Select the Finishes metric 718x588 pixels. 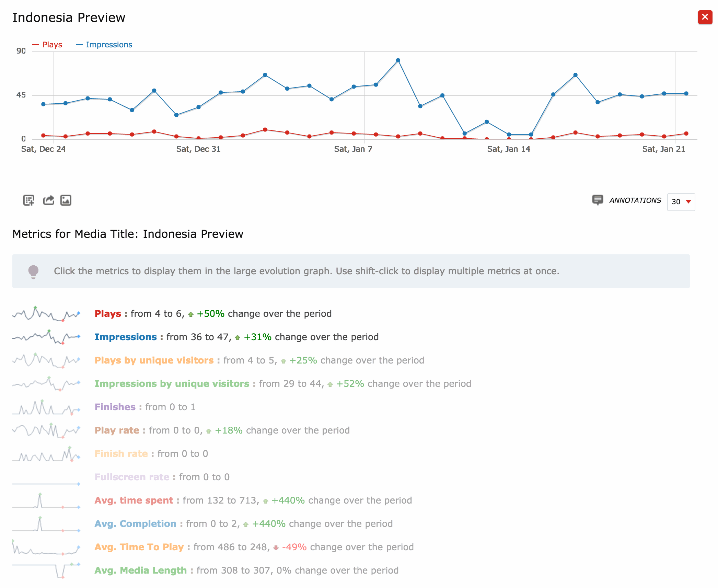[115, 407]
